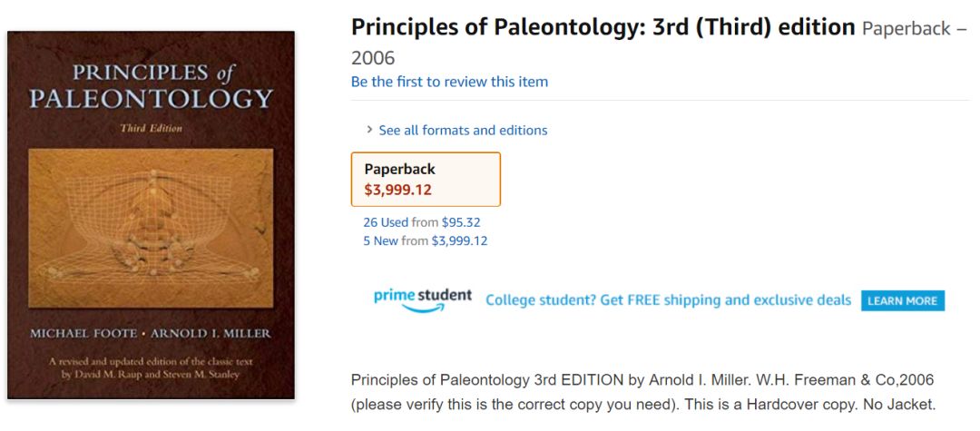980x431 pixels.
Task: Click the author names on the book cover
Action: (x=151, y=333)
